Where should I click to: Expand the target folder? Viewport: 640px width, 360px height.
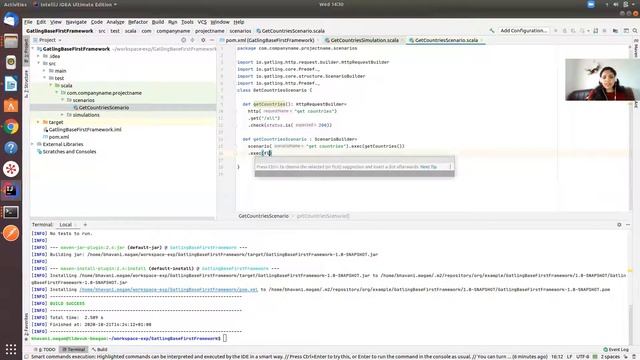click(x=38, y=122)
